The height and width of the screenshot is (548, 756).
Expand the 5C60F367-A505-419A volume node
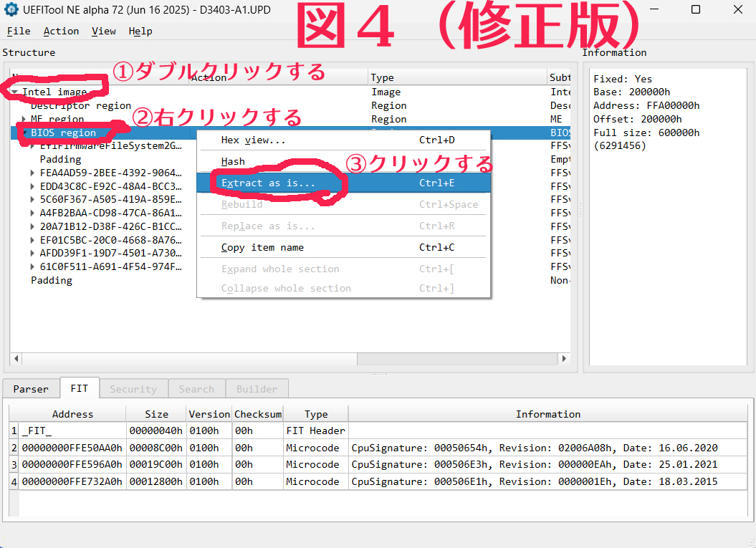click(33, 200)
